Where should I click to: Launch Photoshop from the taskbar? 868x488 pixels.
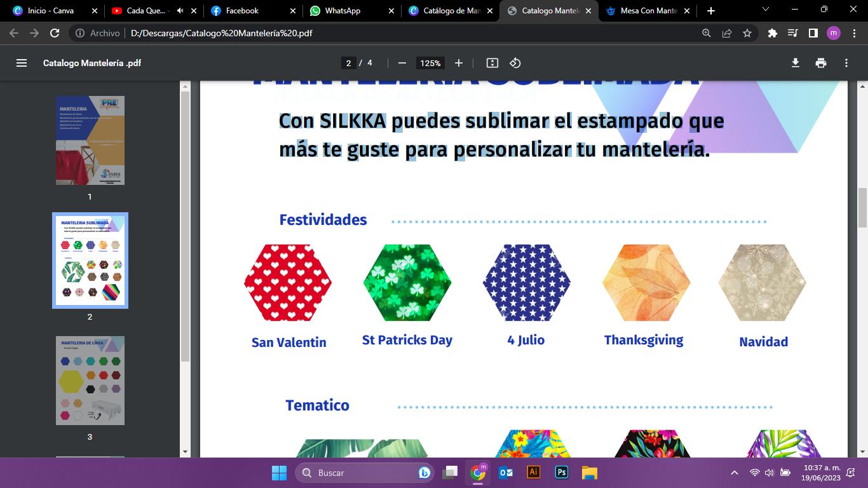[x=562, y=473]
